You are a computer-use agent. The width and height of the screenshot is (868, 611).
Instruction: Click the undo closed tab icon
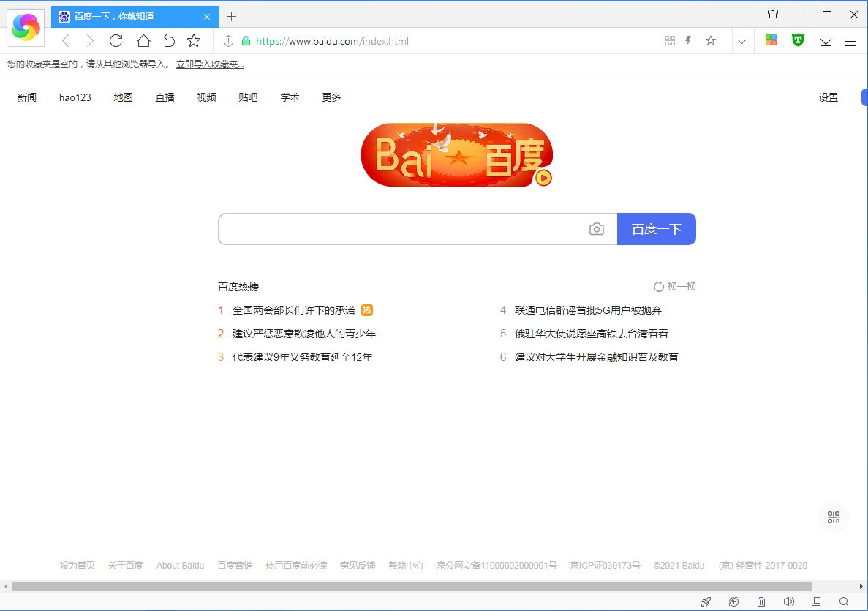(169, 41)
